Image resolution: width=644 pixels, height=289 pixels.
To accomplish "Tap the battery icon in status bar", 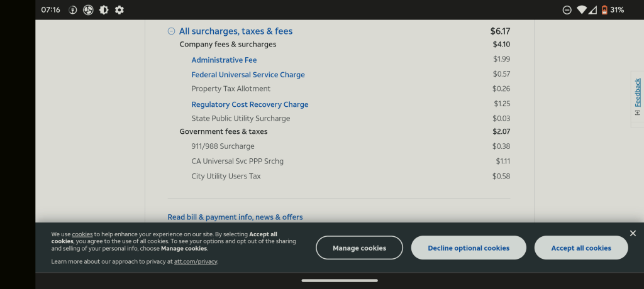I will (x=604, y=10).
